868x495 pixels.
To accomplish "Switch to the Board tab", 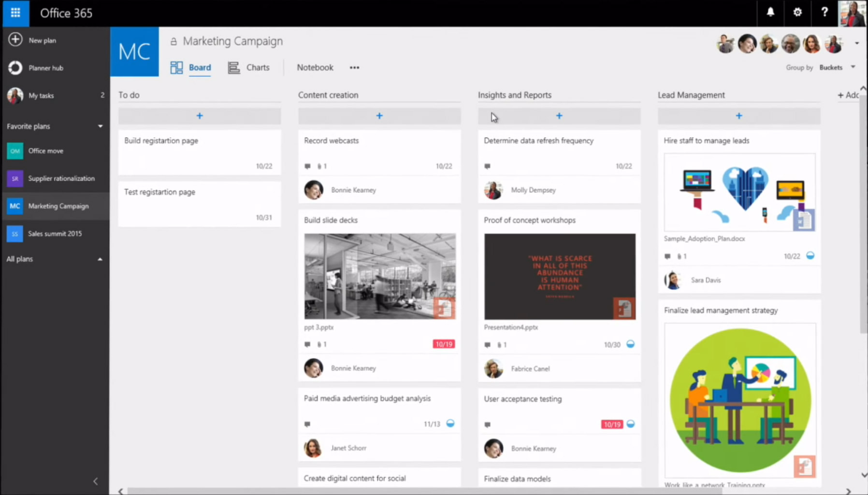I will pos(200,68).
